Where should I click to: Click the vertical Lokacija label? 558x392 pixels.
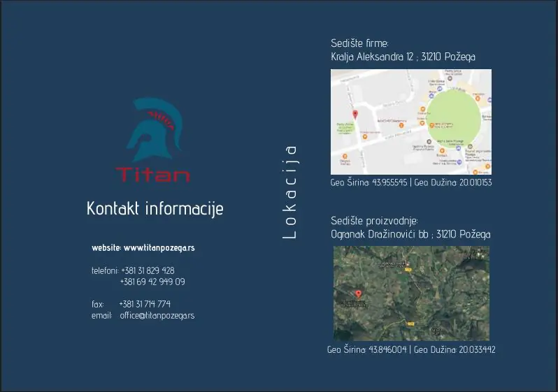coord(290,192)
